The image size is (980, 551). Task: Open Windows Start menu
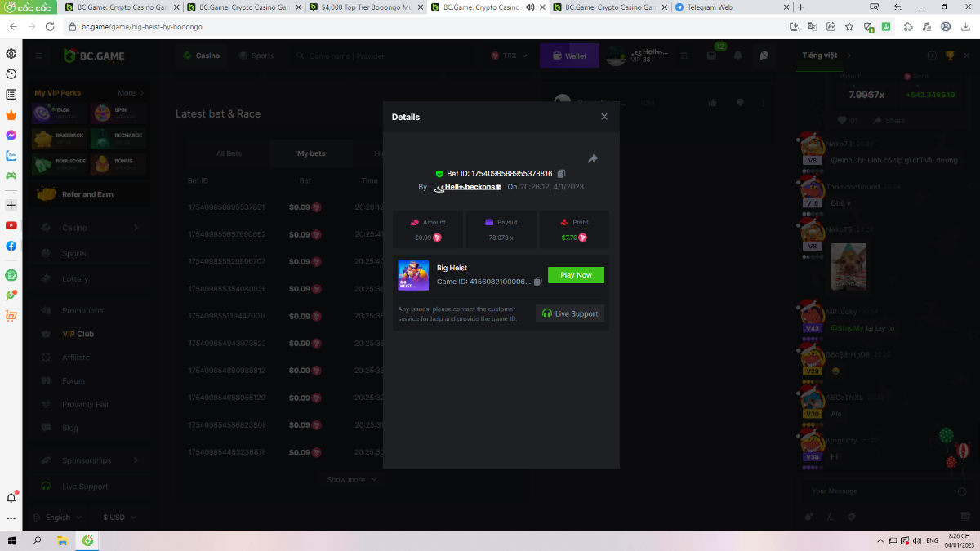coord(12,540)
